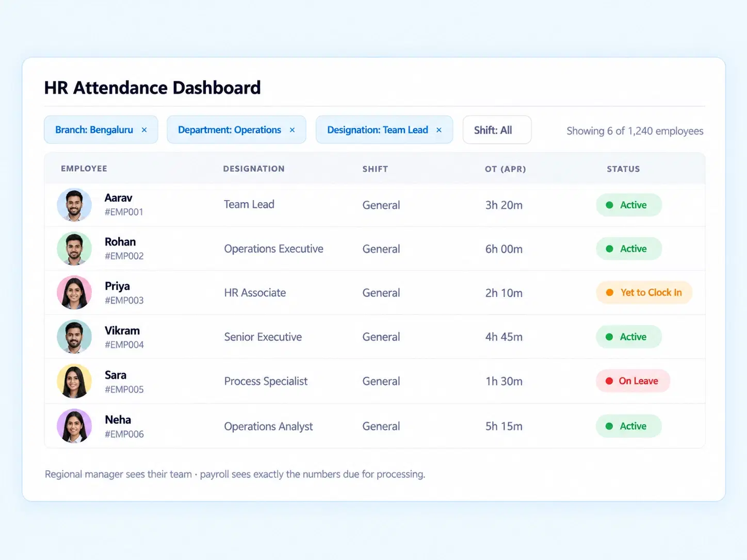Remove the Department: Operations filter
The height and width of the screenshot is (560, 747).
coord(293,130)
